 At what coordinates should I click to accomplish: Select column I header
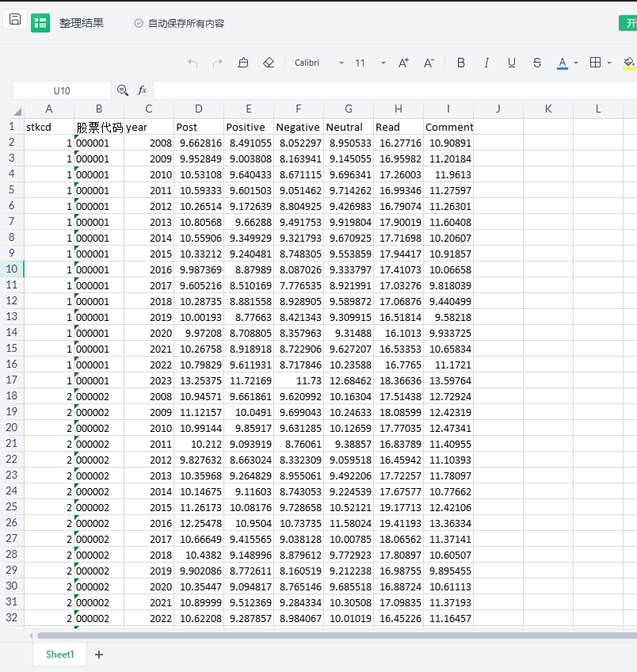pyautogui.click(x=448, y=109)
